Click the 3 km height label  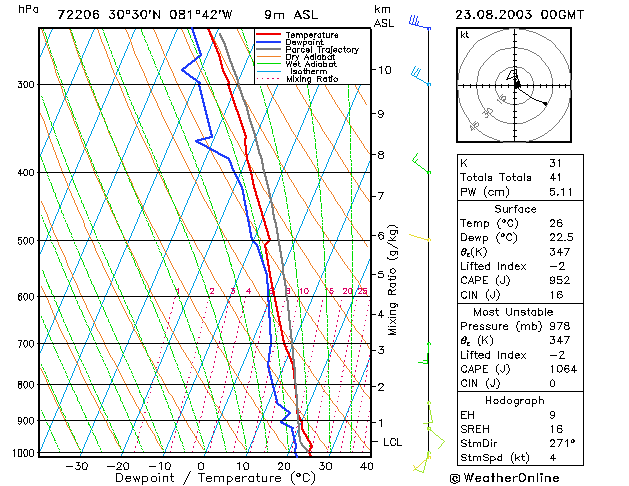(x=381, y=350)
